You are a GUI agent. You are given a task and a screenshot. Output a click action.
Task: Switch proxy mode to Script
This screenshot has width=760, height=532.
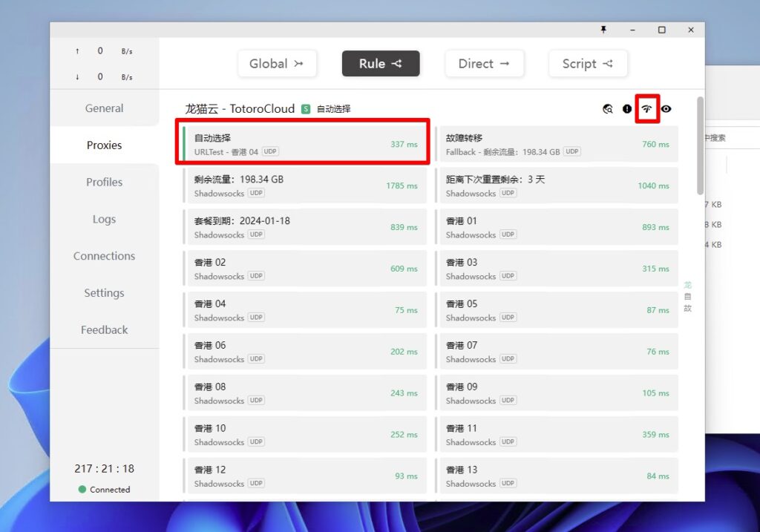588,64
